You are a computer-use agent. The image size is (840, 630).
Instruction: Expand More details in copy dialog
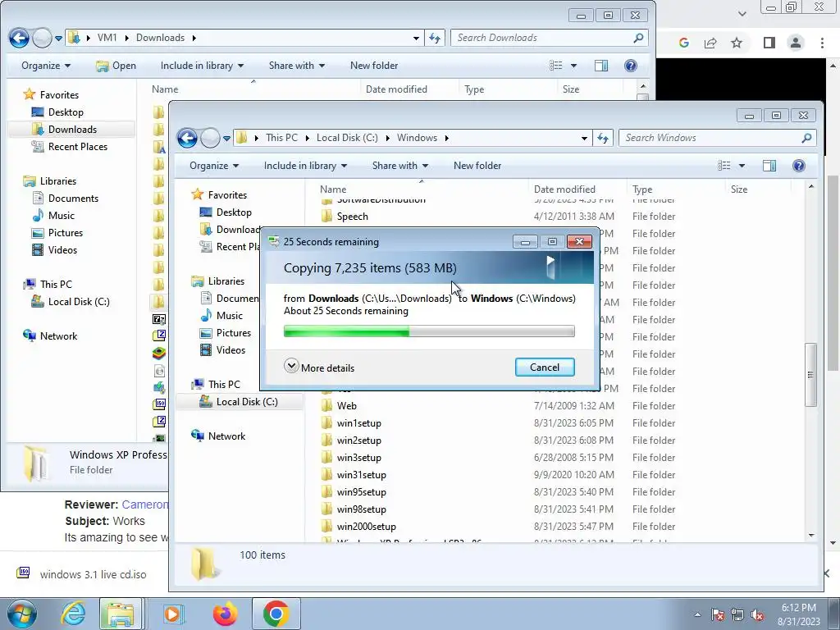coord(319,367)
